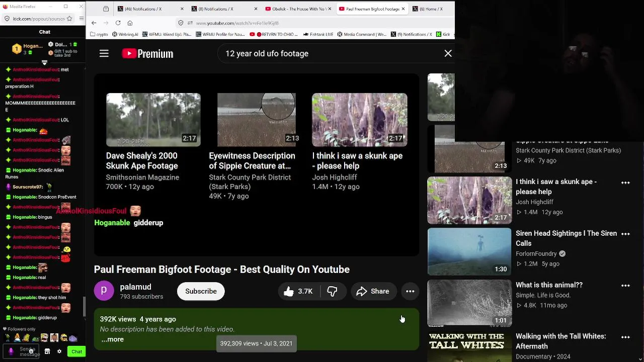Open browser home page icon

click(130, 23)
